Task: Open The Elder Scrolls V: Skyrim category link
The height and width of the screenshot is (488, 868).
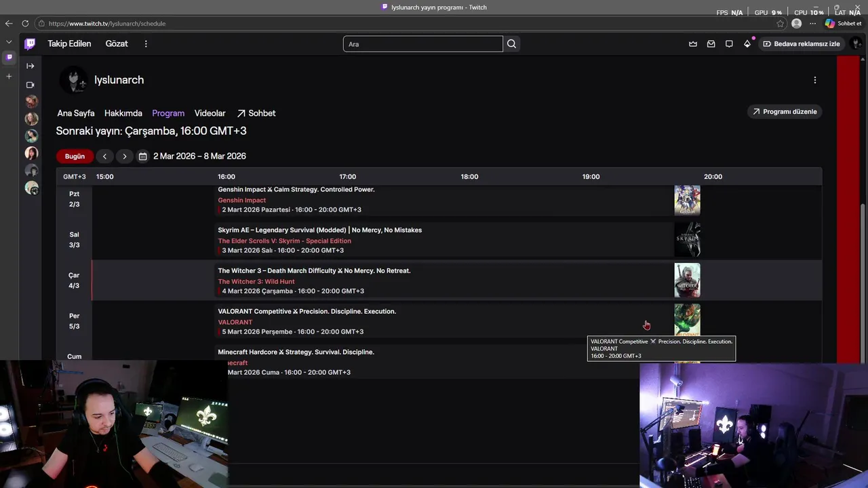Action: 285,241
